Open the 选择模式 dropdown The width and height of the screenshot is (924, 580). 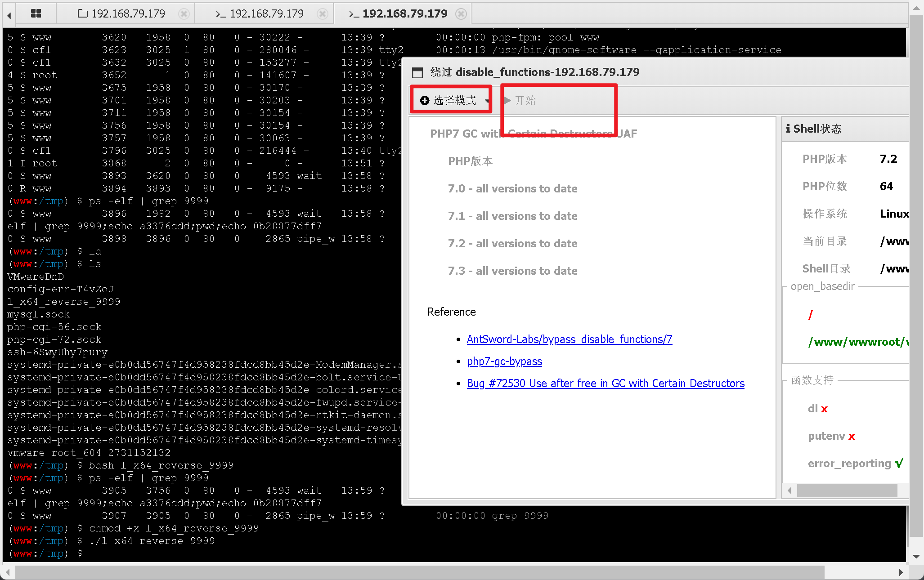point(487,101)
